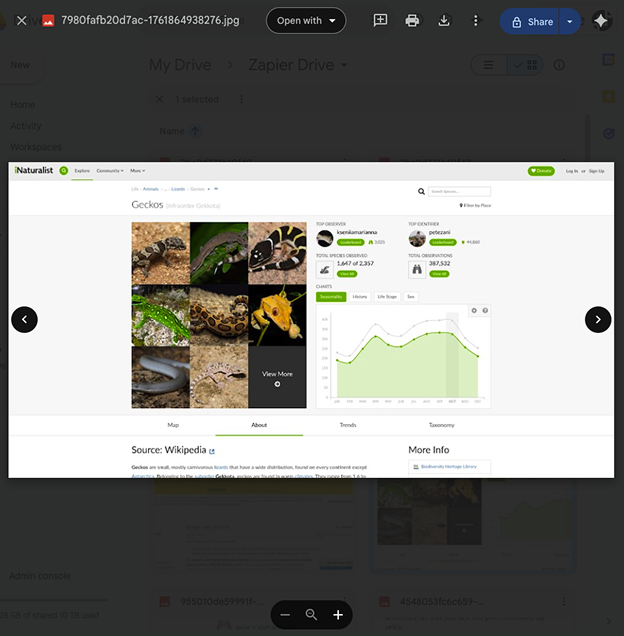Click the Share button

[x=530, y=21]
